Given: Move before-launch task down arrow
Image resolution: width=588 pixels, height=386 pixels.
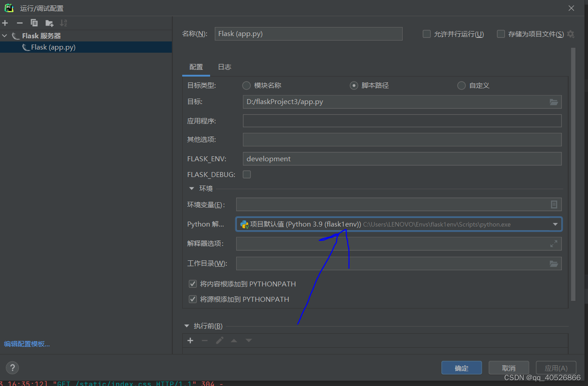Looking at the screenshot, I should pyautogui.click(x=248, y=341).
